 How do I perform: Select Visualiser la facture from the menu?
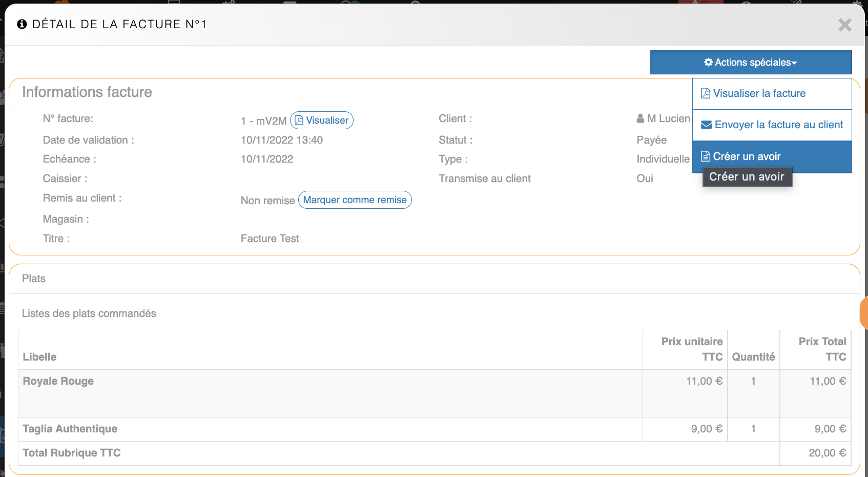coord(759,93)
